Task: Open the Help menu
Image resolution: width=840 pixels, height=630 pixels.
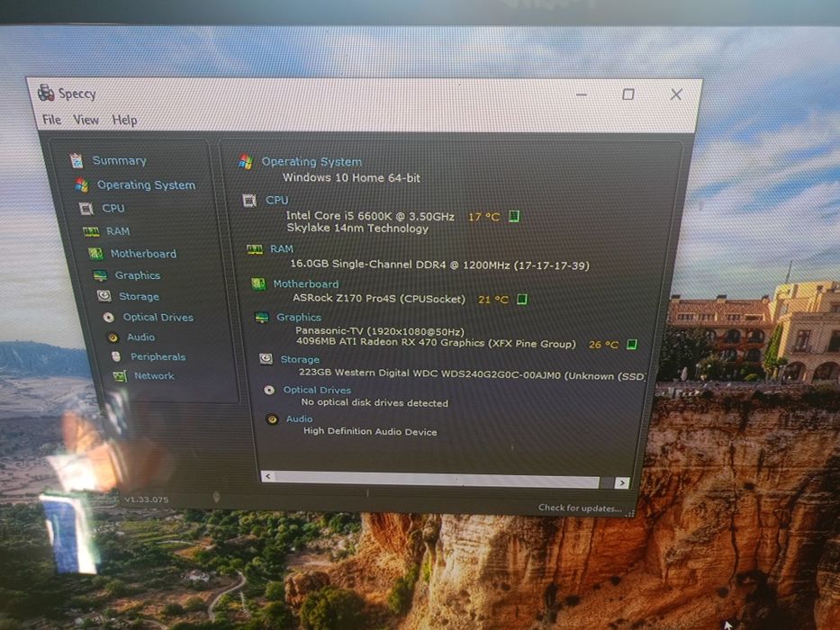Action: [124, 120]
